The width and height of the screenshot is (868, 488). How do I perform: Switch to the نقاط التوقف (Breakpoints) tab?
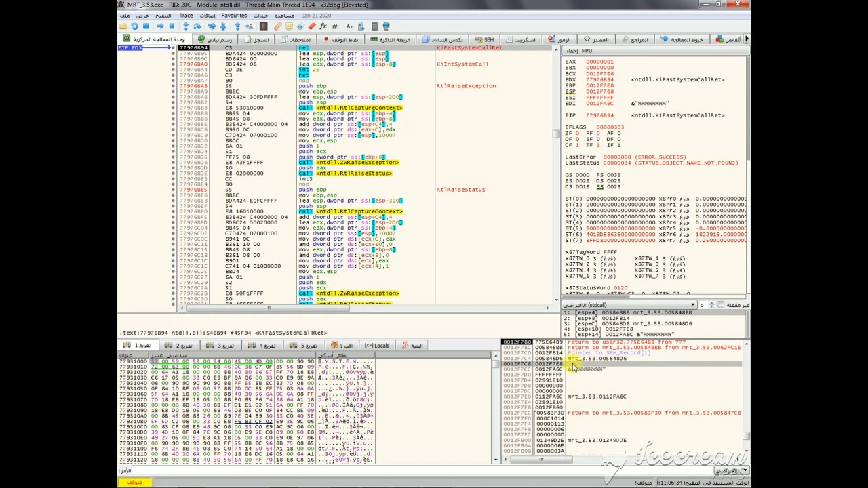(341, 39)
